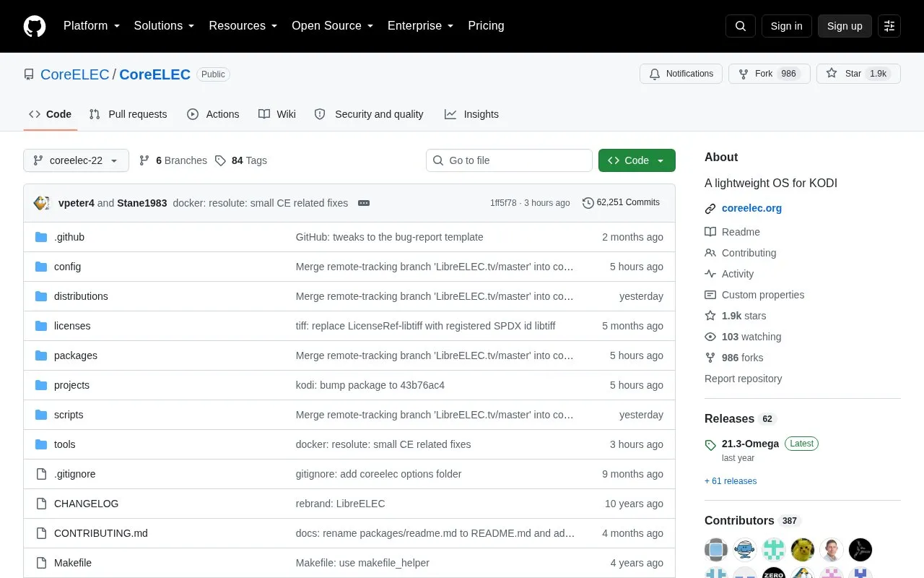
Task: Click the history clock icon beside 62,251 Commits
Action: pos(588,203)
